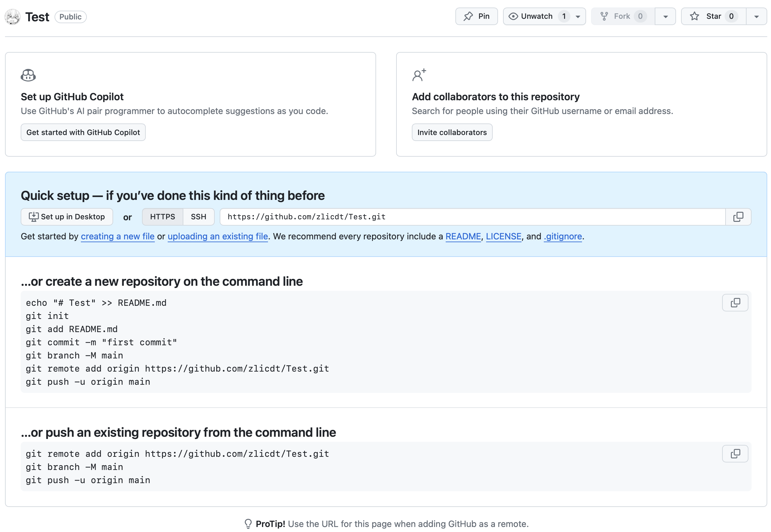Click the add collaborator person icon
The height and width of the screenshot is (532, 771).
click(419, 75)
